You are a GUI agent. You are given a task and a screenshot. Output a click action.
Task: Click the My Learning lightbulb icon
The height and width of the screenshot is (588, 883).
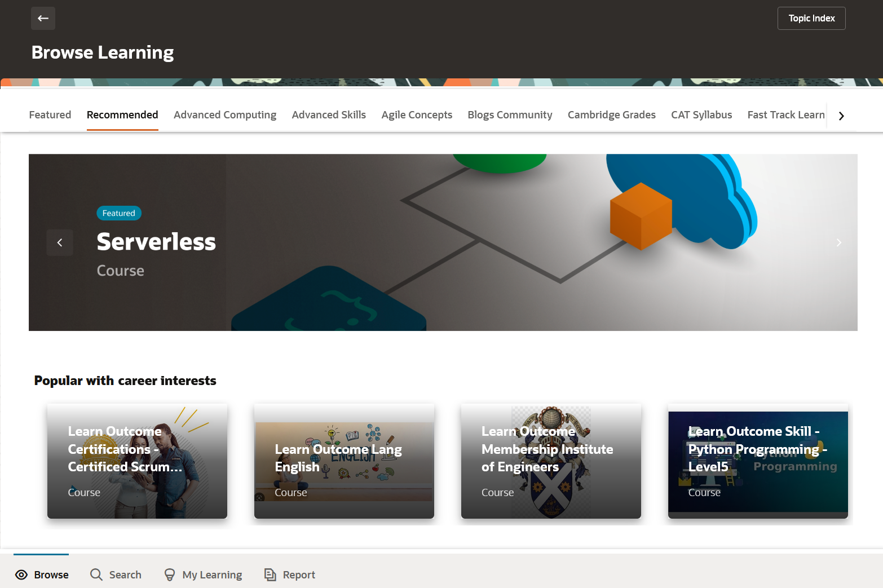coord(169,574)
